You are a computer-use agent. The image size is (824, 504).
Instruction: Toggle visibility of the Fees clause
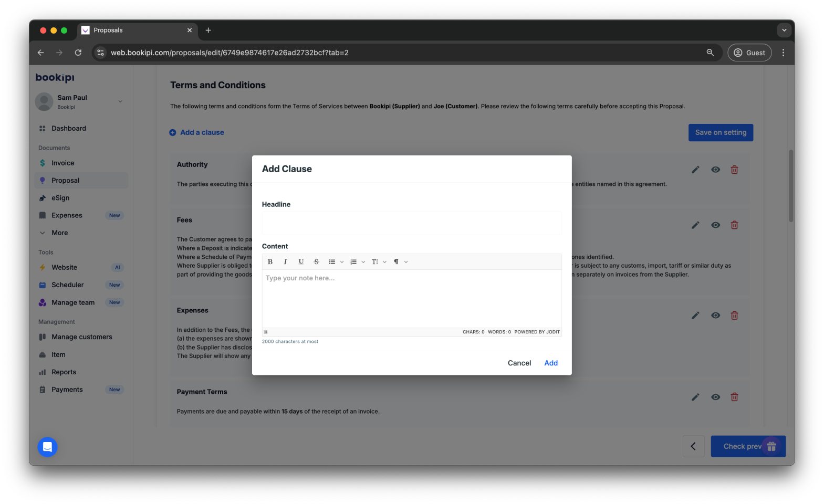715,225
